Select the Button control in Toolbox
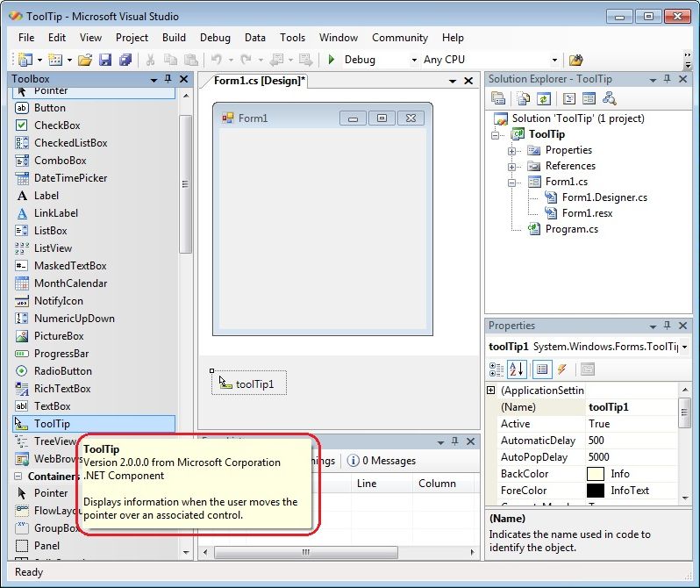The height and width of the screenshot is (588, 700). point(49,108)
